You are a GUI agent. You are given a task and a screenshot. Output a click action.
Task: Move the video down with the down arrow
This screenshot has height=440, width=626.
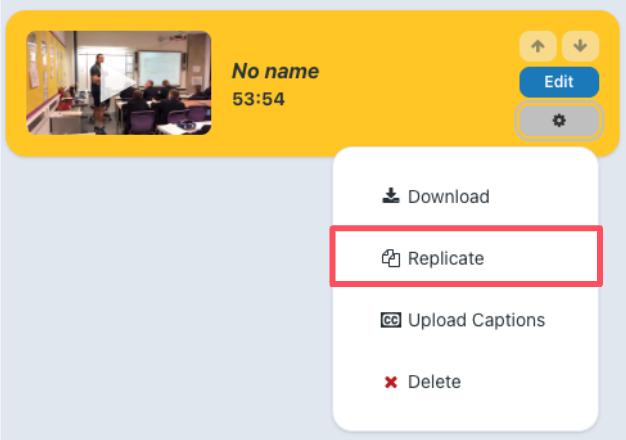(x=580, y=46)
